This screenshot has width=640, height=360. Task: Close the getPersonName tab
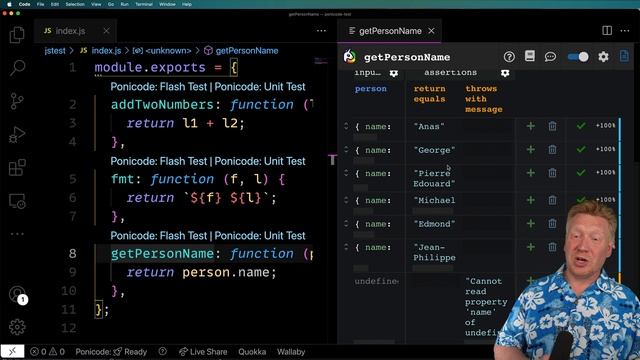pyautogui.click(x=431, y=31)
